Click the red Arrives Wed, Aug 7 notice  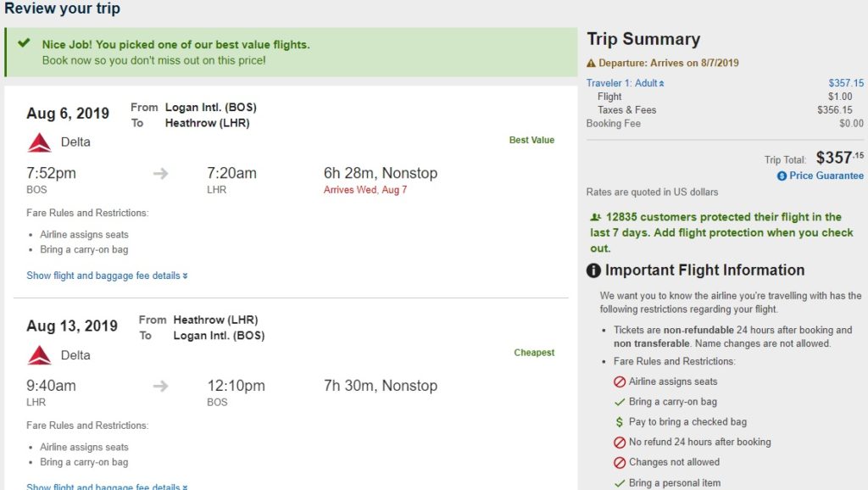(365, 190)
